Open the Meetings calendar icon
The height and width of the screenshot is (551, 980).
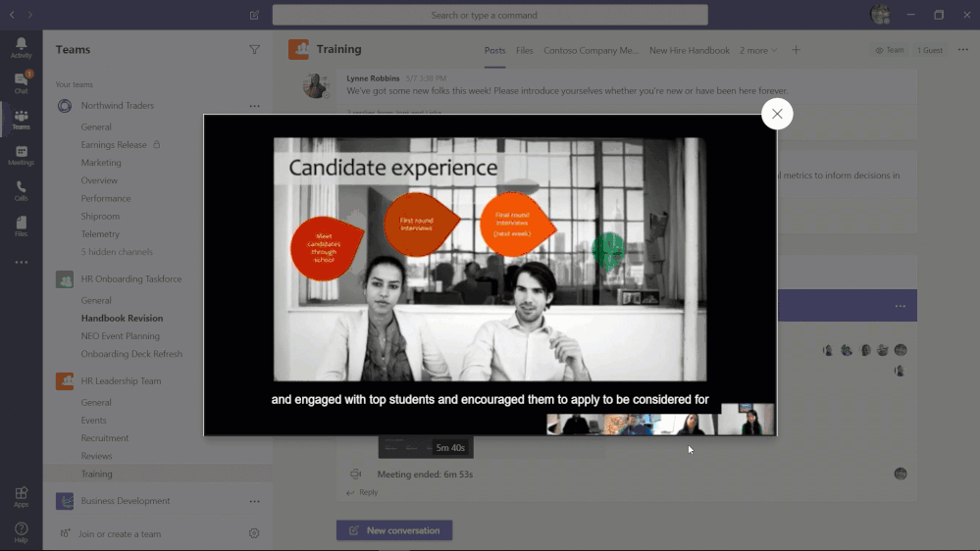pos(21,155)
